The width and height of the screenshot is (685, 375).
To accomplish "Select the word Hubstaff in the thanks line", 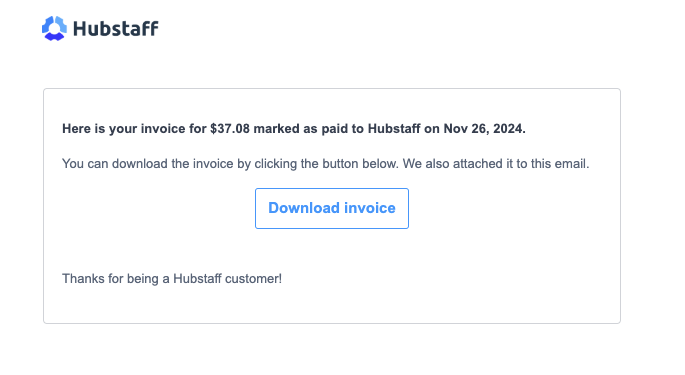I will click(197, 278).
